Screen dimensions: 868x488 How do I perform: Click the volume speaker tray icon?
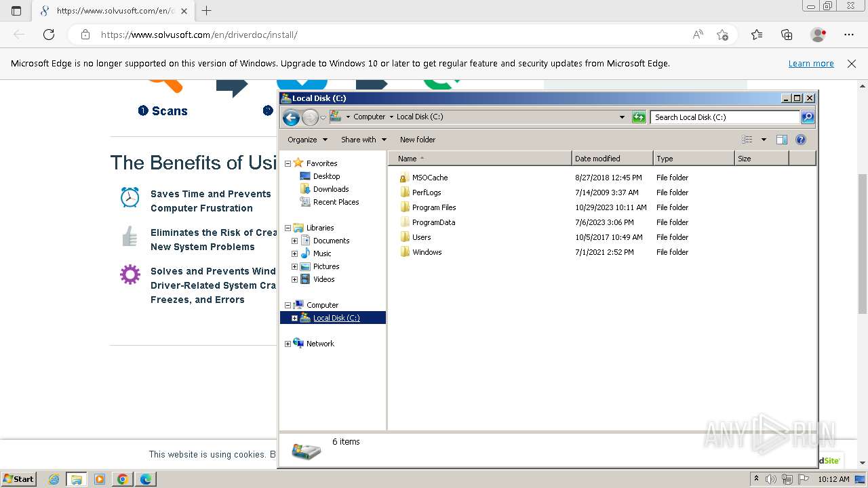771,479
